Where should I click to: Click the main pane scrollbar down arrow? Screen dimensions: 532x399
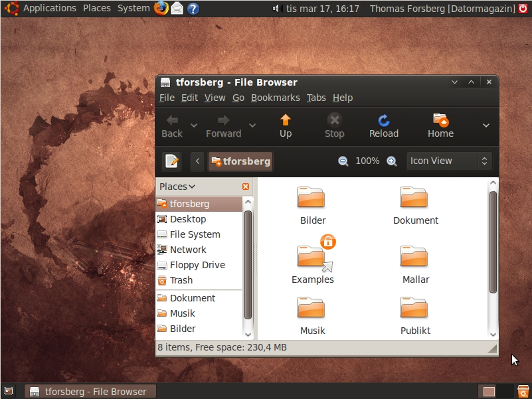click(493, 334)
